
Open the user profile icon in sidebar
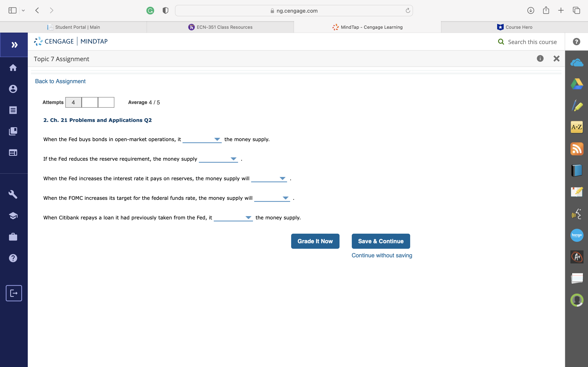click(13, 89)
